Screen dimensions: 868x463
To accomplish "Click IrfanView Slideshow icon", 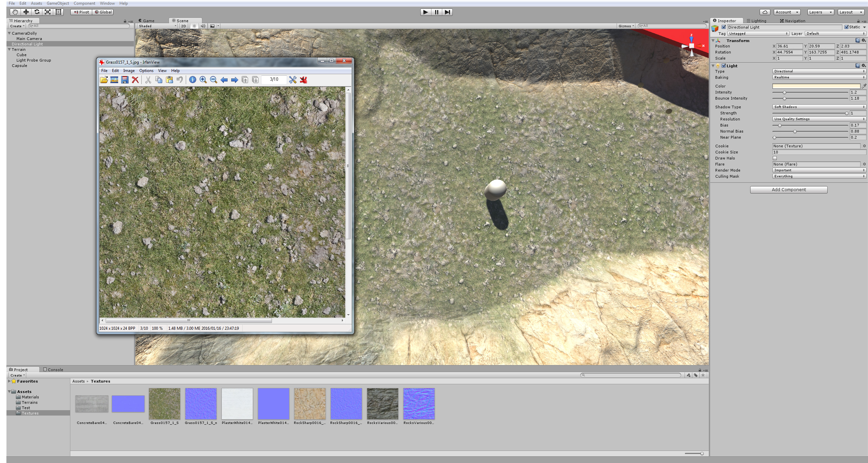I will coord(114,80).
